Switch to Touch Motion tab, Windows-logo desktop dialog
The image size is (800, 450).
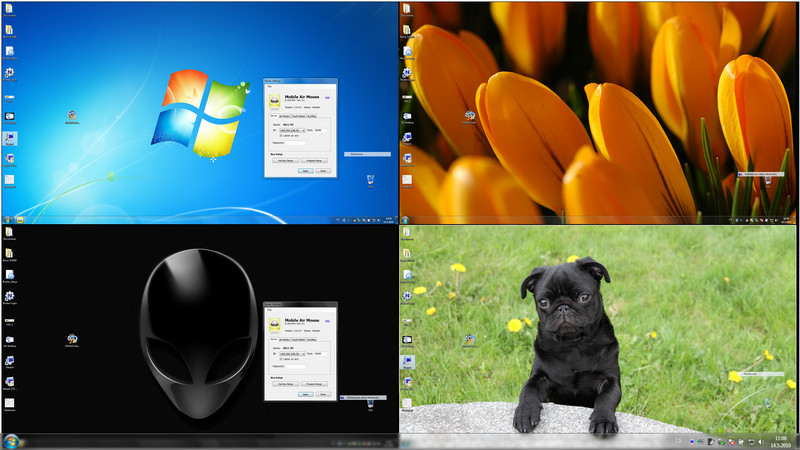pos(298,116)
